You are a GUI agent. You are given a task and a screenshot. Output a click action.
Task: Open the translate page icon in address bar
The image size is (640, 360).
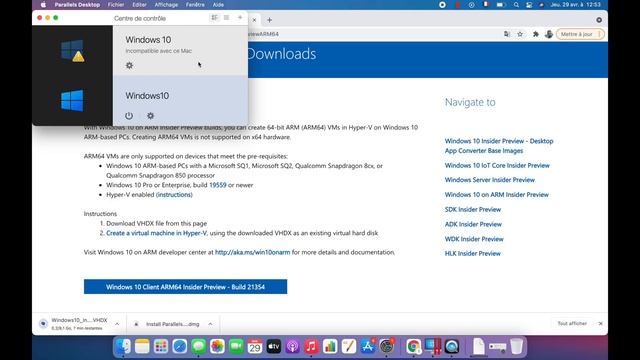(x=507, y=34)
